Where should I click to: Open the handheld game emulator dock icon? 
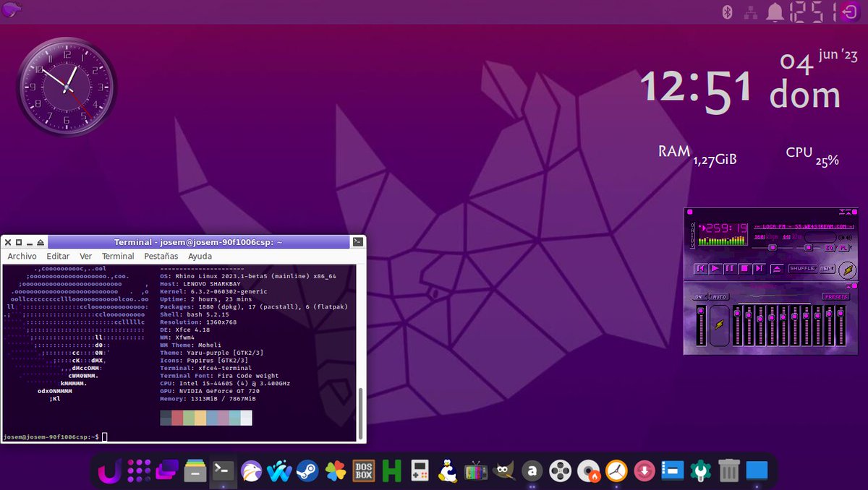coord(420,472)
